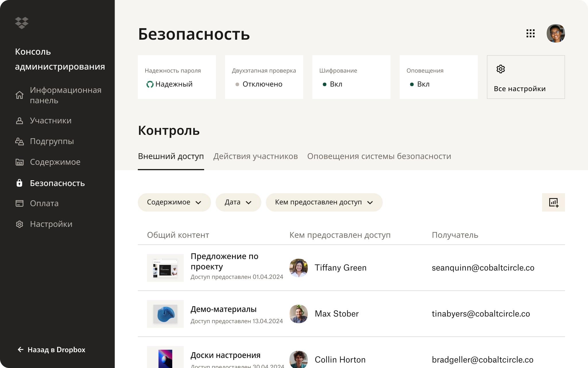This screenshot has height=368, width=588.
Task: Click Доступ предоставлен 01.04.2024 text
Action: [237, 277]
